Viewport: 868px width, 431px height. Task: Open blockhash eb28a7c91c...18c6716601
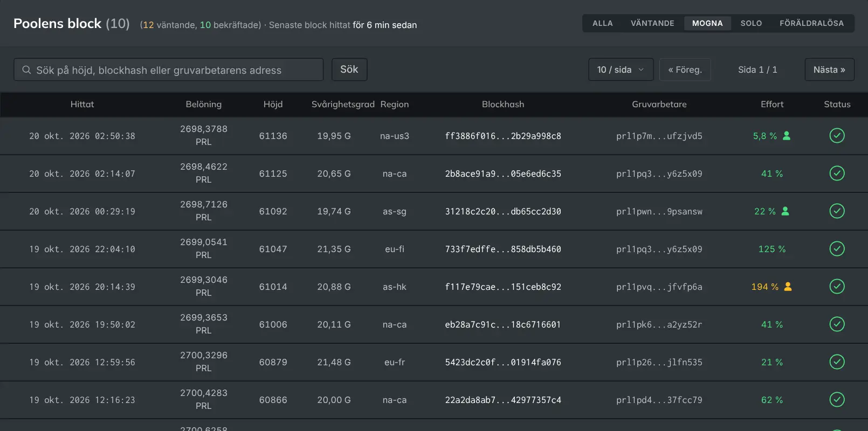coord(503,324)
